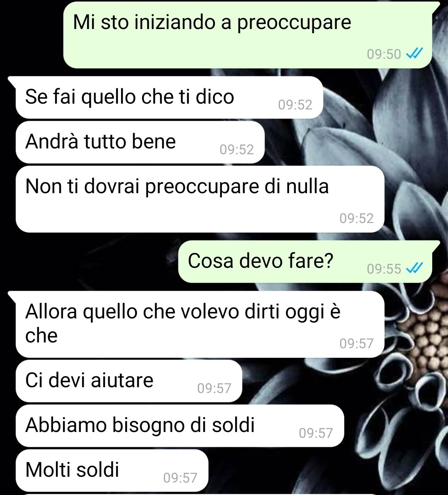Tap the "Se fai quello che ti dico" bubble
The image size is (448, 495).
(169, 97)
